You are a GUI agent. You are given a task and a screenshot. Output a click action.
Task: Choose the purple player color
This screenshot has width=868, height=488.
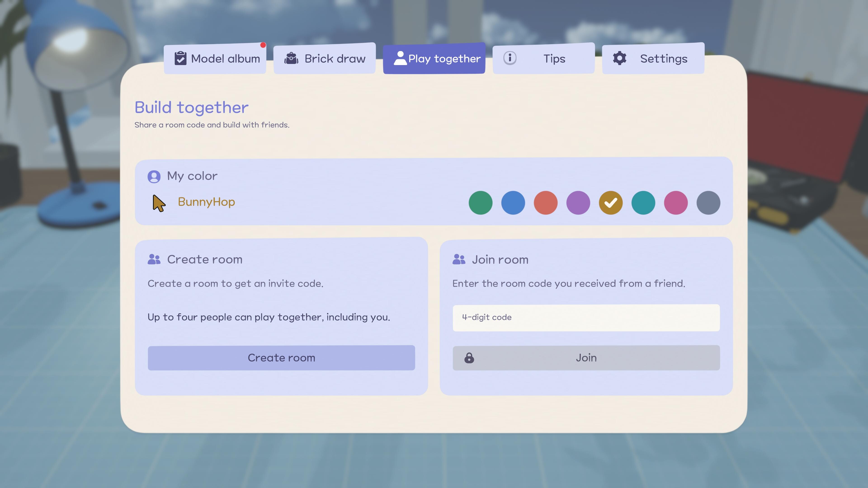578,203
